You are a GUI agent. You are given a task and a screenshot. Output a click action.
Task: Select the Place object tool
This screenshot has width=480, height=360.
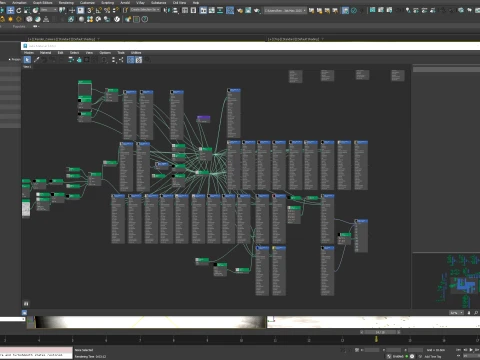coord(35,10)
